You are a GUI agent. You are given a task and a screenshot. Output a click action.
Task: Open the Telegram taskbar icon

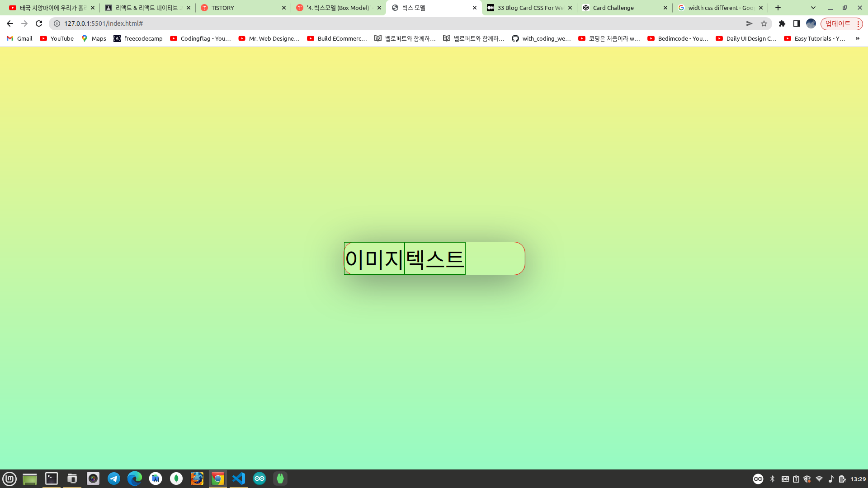pos(114,479)
